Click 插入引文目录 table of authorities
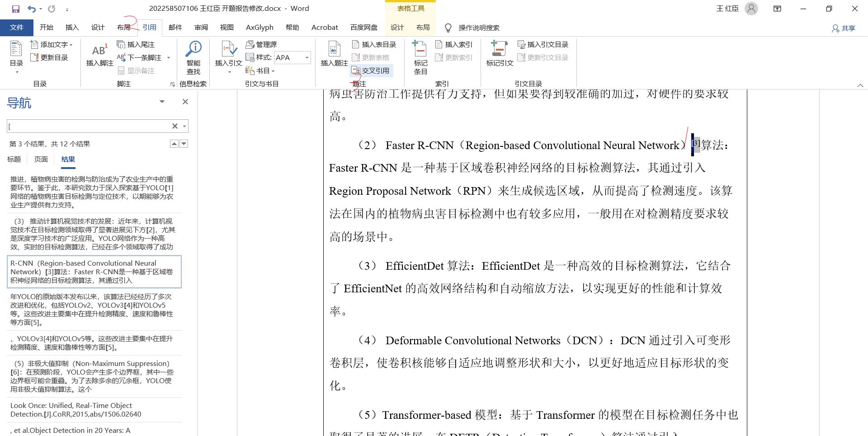Image resolution: width=868 pixels, height=436 pixels. click(x=542, y=44)
